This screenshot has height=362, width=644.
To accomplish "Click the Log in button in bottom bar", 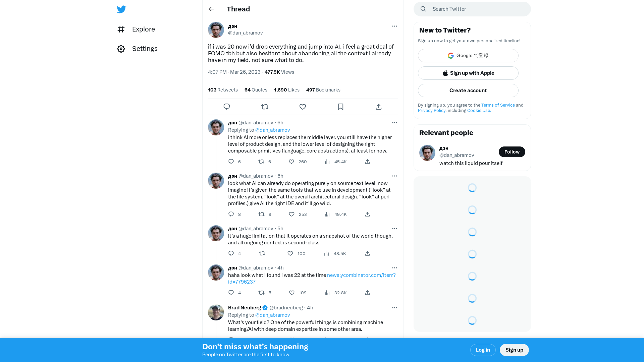I will pyautogui.click(x=483, y=350).
